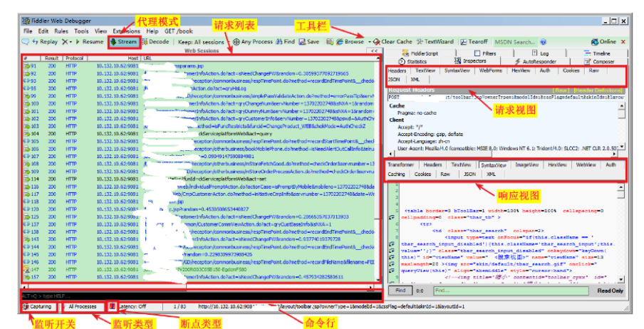
Task: Sort sessions by the Result column header
Action: (52, 58)
